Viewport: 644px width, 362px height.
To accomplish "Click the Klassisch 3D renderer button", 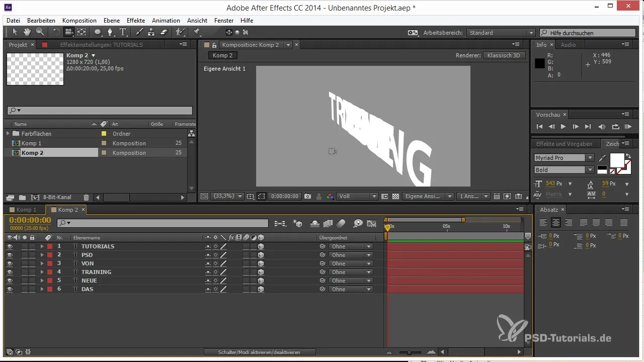I will pos(505,55).
